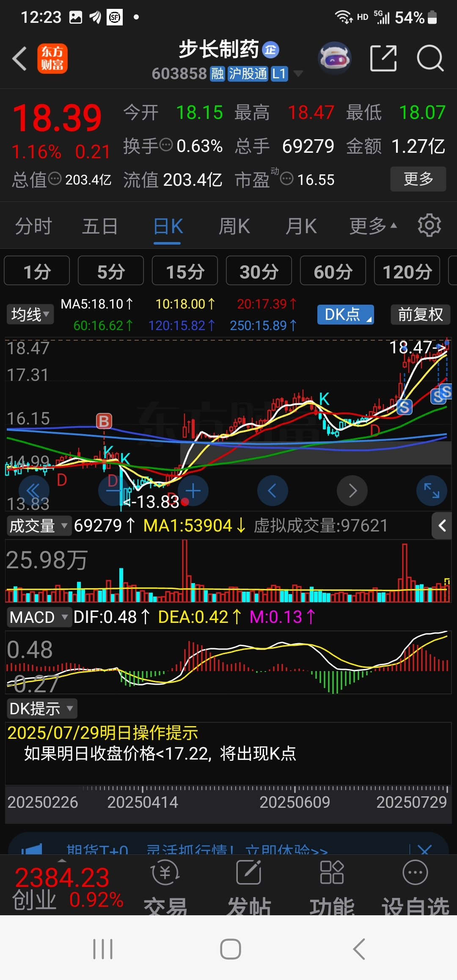Move chart left with the left-arrow circle
Screen dimensions: 457x980
[273, 491]
